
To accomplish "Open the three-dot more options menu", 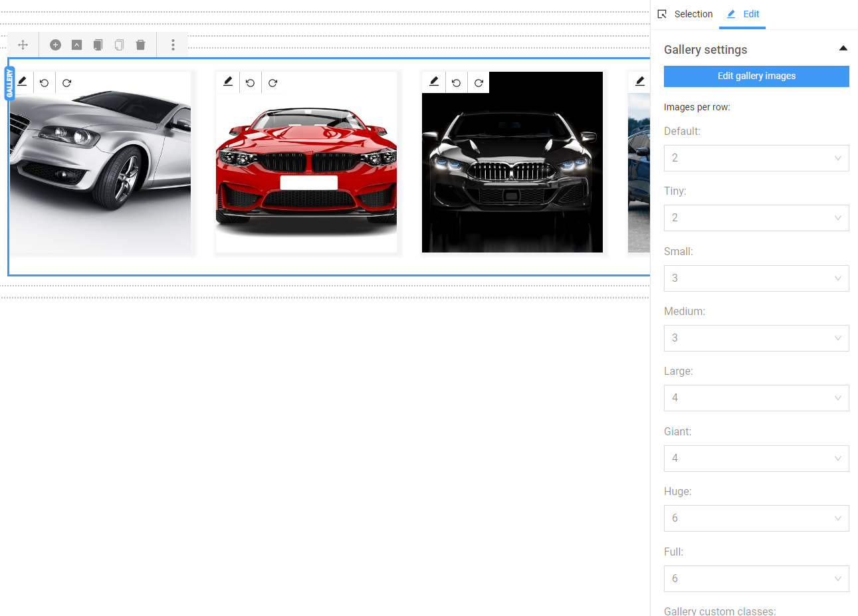I will [173, 45].
